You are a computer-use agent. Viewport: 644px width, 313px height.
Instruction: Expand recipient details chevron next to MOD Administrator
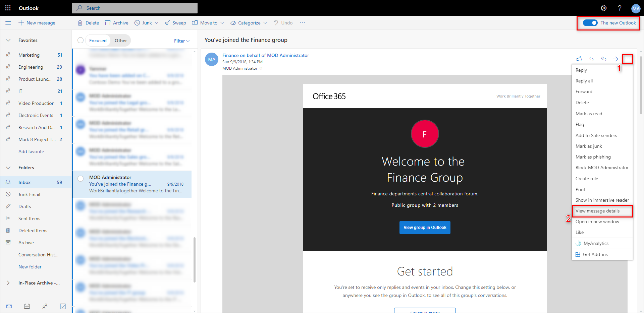coord(261,68)
